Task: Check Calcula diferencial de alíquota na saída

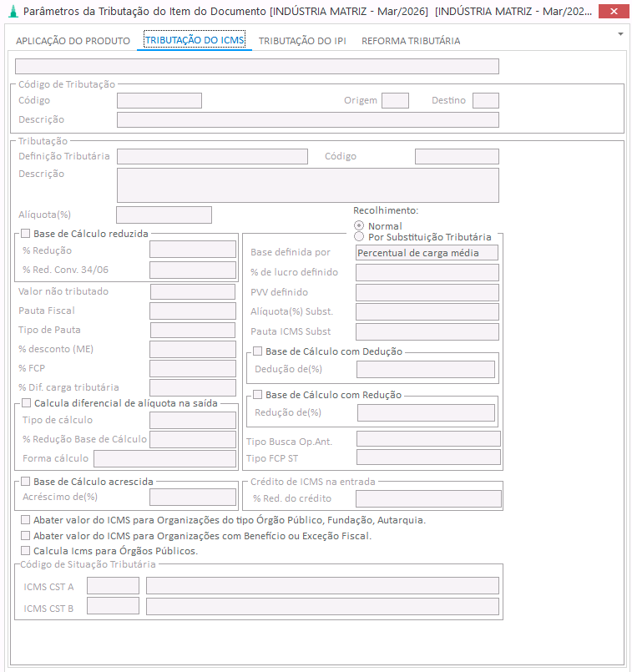Action: point(26,403)
